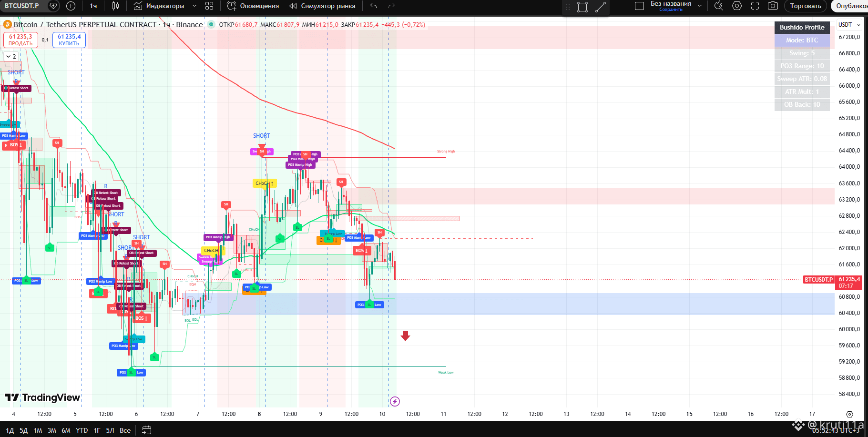
Task: Click the red ПРОДАТЬ sell button
Action: point(20,40)
